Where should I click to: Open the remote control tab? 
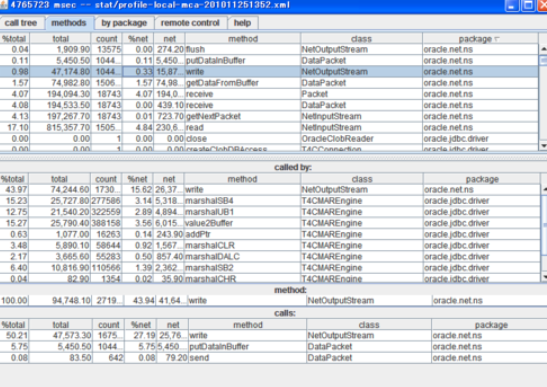[x=190, y=23]
